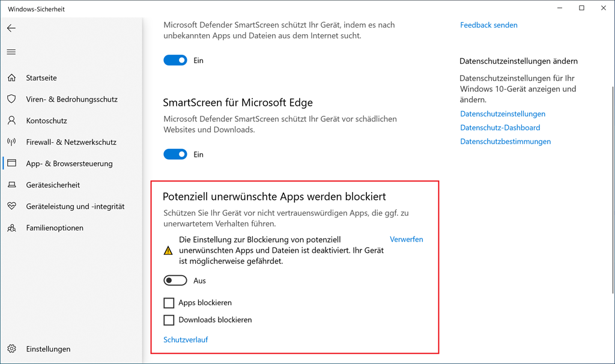Check the Apps blockieren checkbox
This screenshot has width=615, height=364.
(x=169, y=303)
